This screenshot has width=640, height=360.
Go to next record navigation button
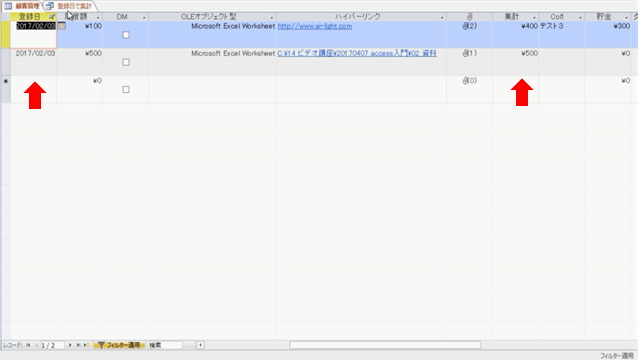click(x=70, y=345)
